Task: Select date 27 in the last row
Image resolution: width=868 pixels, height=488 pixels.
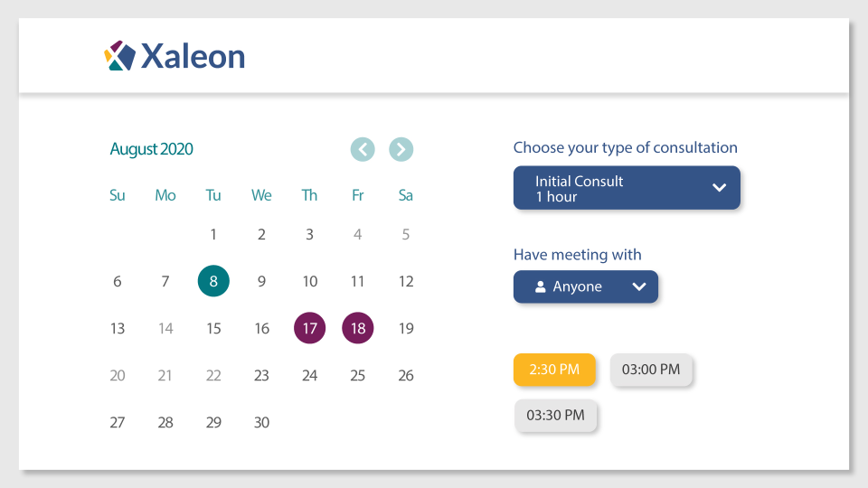Action: [118, 422]
